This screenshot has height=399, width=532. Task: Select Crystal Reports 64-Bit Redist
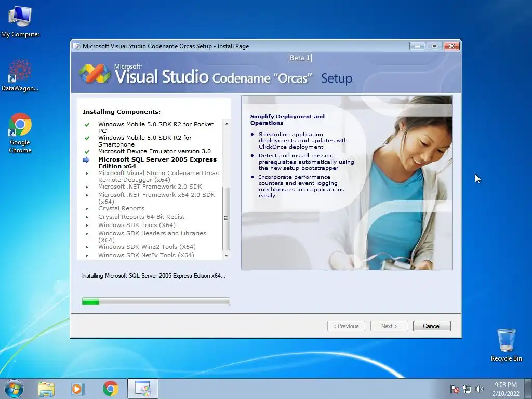click(x=141, y=217)
